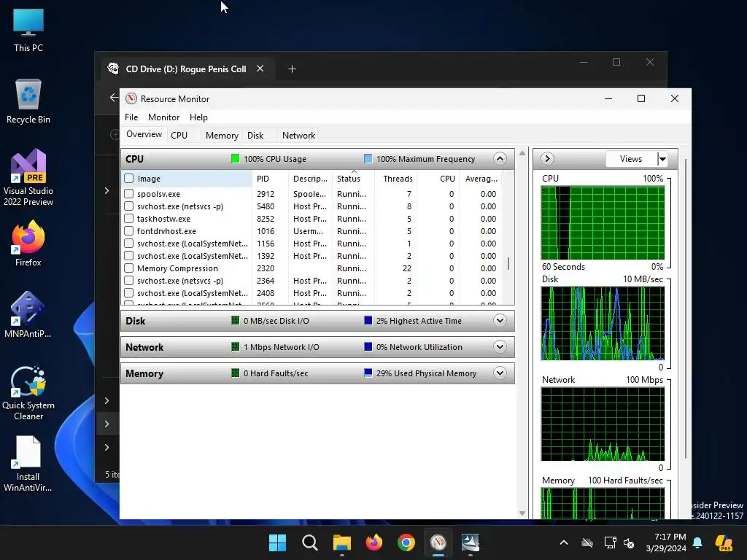Launch Visual Studio 2022 Preview shortcut

28,177
